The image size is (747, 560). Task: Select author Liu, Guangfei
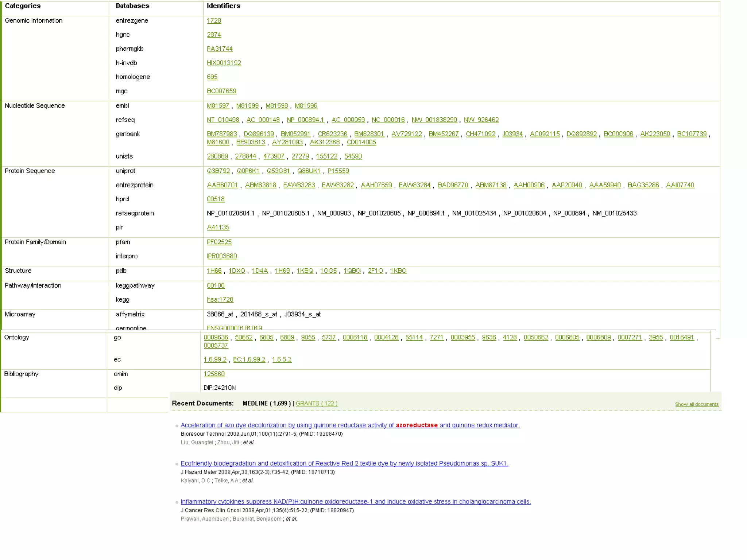point(197,443)
